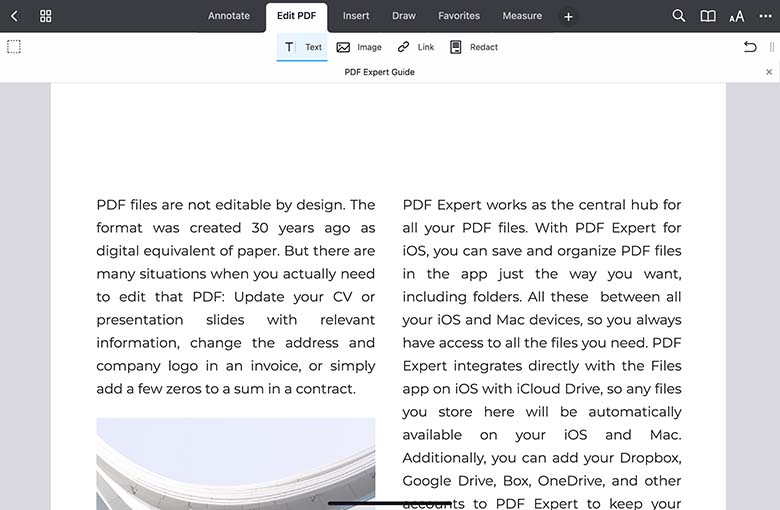Open the Favorites tab
The width and height of the screenshot is (780, 510).
(459, 16)
